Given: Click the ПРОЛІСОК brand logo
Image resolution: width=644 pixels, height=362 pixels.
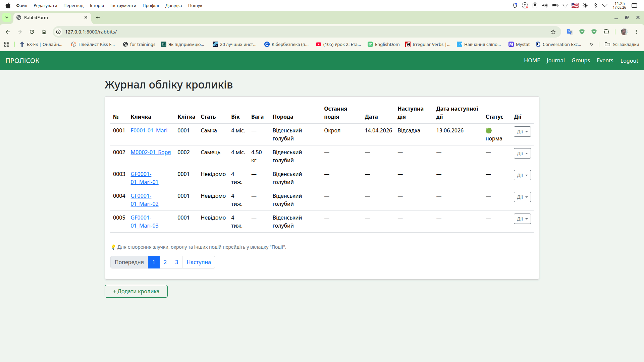Looking at the screenshot, I should coord(22,61).
